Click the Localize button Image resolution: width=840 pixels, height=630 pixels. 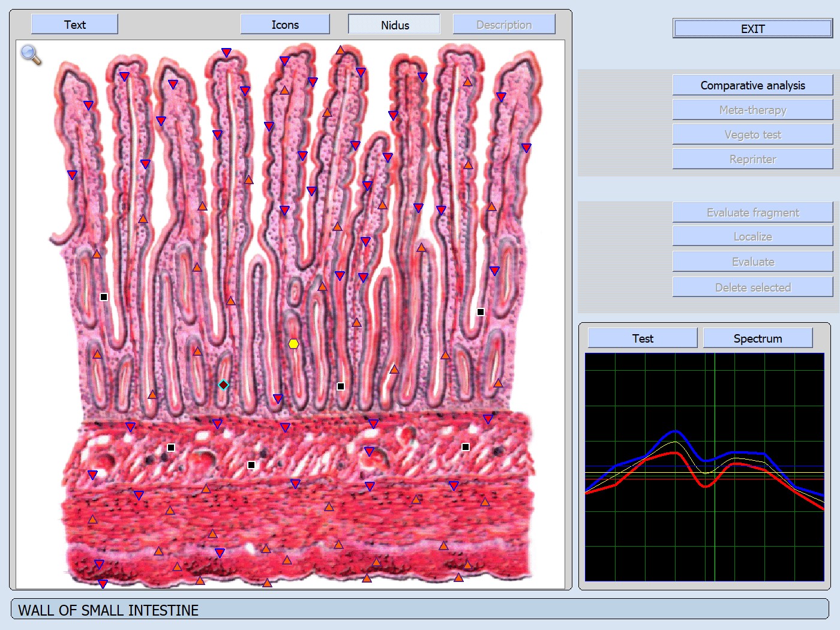coord(752,236)
